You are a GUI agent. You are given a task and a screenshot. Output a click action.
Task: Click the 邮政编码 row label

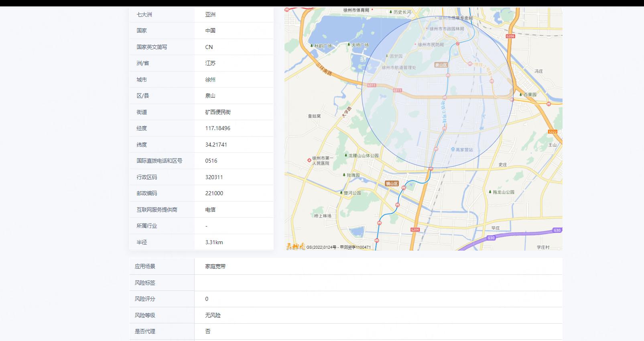click(147, 193)
